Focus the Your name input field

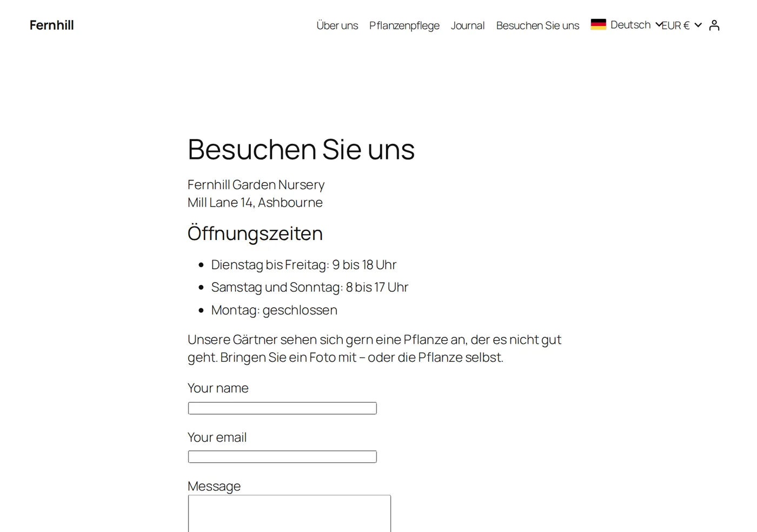[282, 408]
